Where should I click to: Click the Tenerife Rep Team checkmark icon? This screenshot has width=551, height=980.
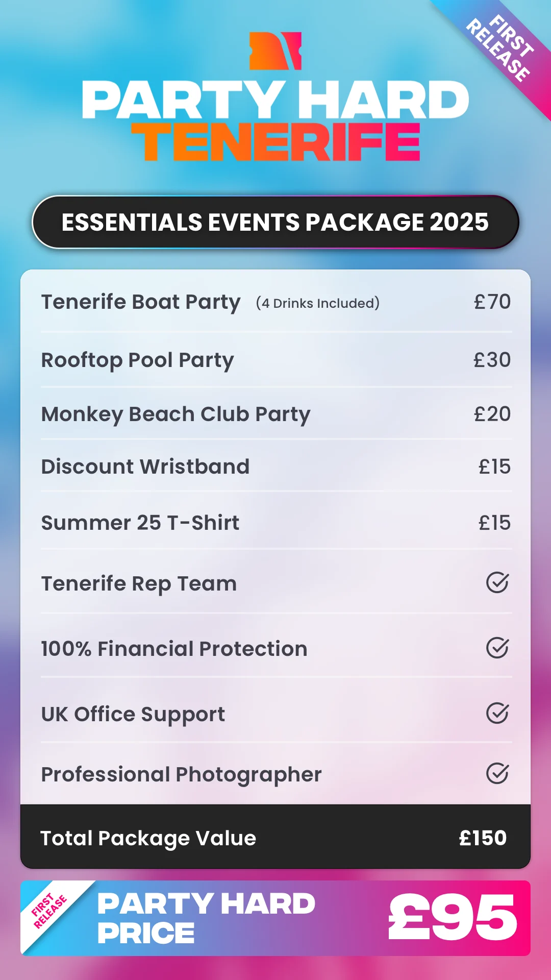[497, 582]
